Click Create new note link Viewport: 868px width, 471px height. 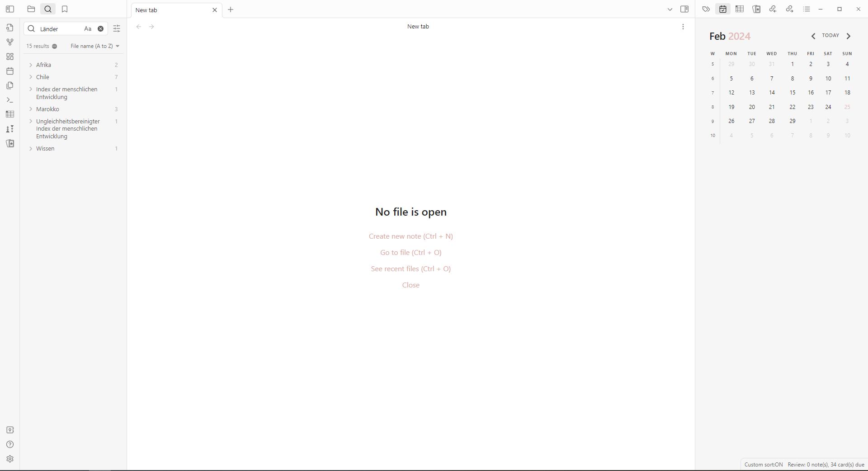[411, 236]
